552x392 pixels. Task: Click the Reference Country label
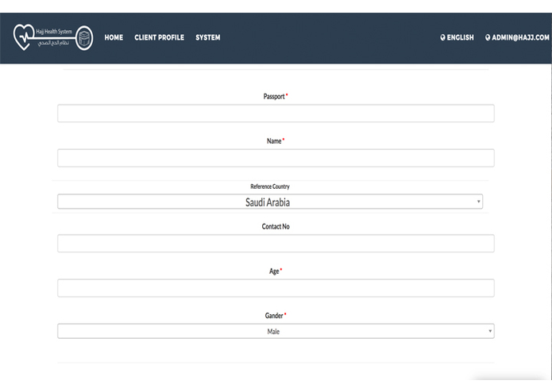[x=270, y=186]
